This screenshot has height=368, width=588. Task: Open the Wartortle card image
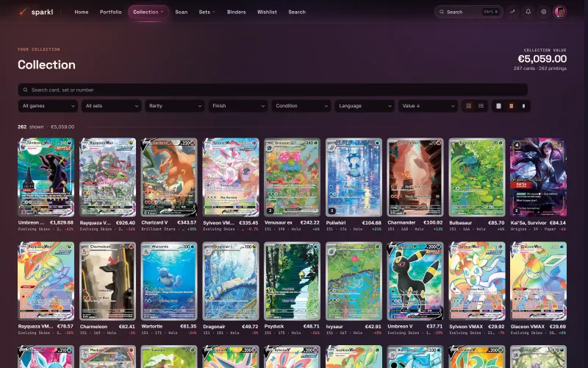click(x=169, y=281)
